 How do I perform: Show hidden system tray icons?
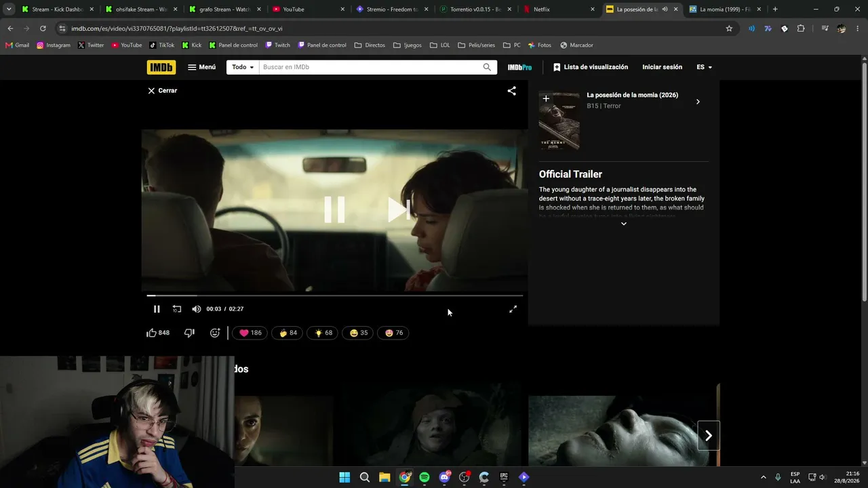click(763, 477)
